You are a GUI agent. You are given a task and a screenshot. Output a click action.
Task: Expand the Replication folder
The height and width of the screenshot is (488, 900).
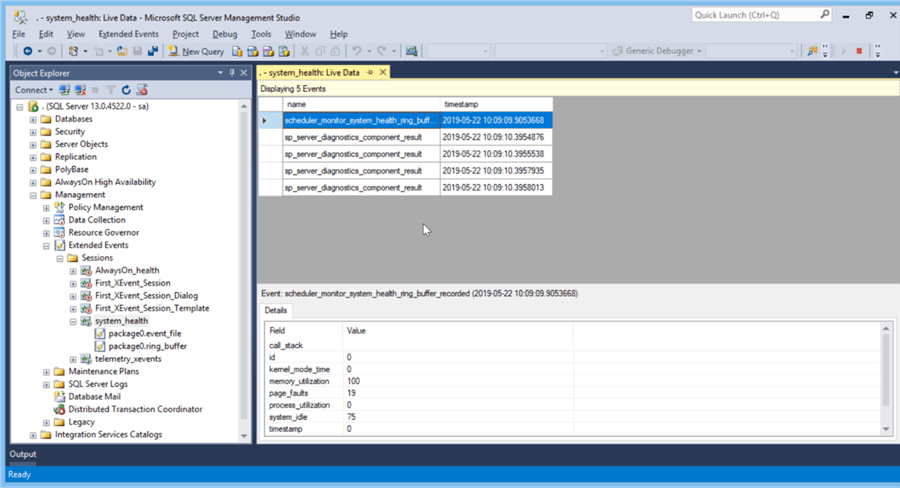coord(33,157)
